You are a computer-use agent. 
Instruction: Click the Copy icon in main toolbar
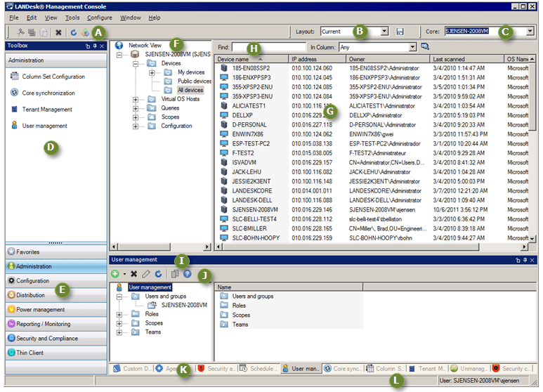[x=32, y=32]
